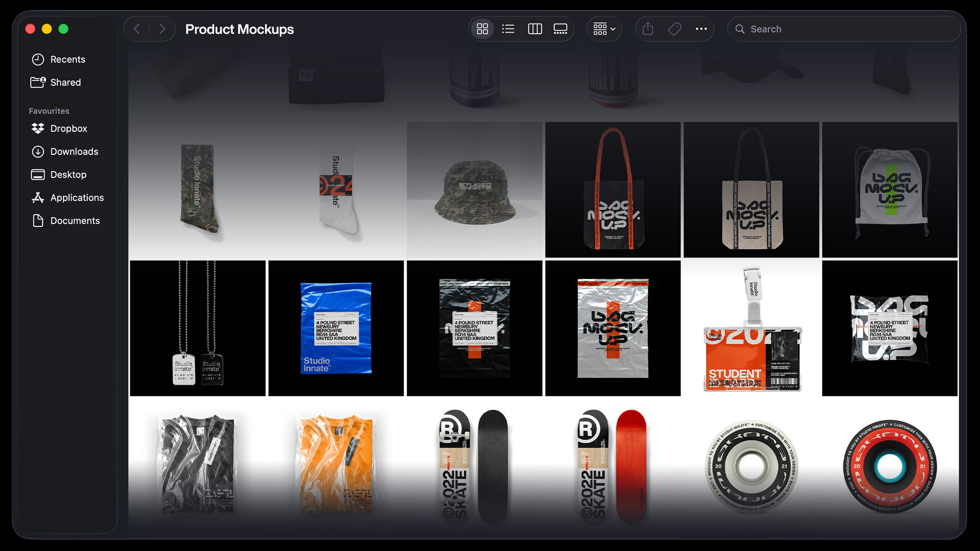This screenshot has width=980, height=551.
Task: Select the camo bucket hat thumbnail
Action: 474,190
